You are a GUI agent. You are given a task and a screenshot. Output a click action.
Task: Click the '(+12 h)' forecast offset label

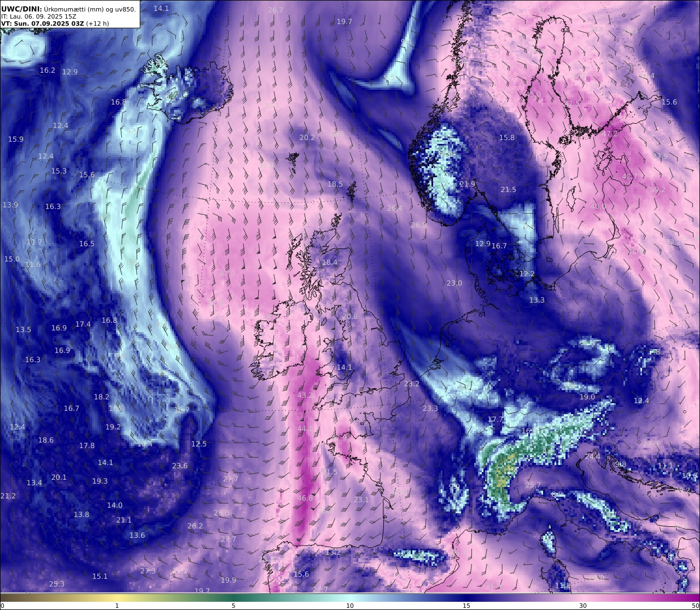click(x=97, y=24)
